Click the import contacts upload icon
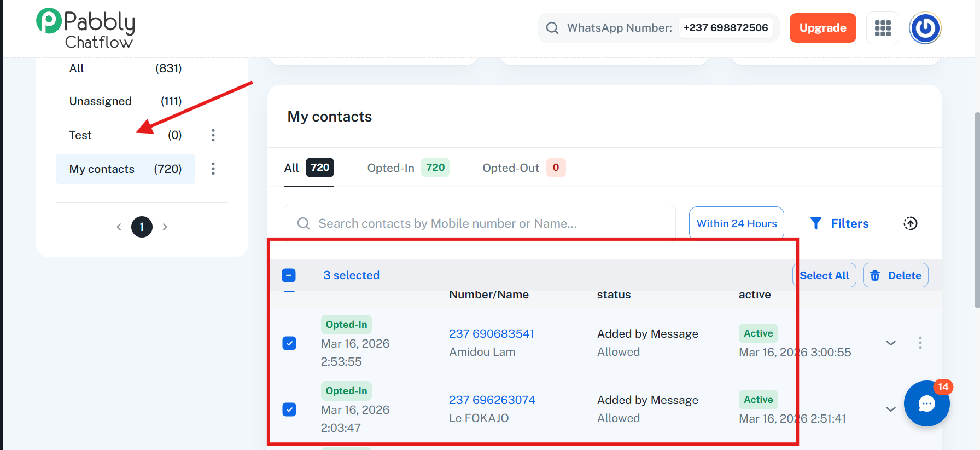This screenshot has width=980, height=450. point(910,223)
